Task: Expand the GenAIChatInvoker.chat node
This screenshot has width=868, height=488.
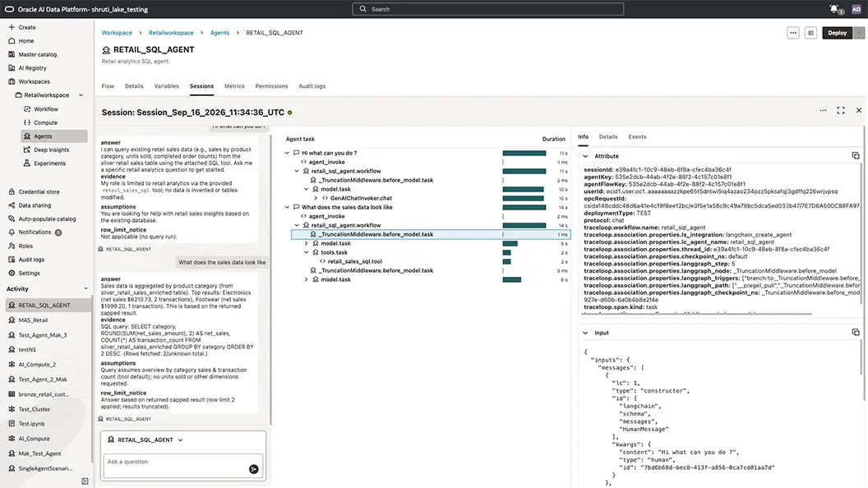Action: tap(316, 198)
